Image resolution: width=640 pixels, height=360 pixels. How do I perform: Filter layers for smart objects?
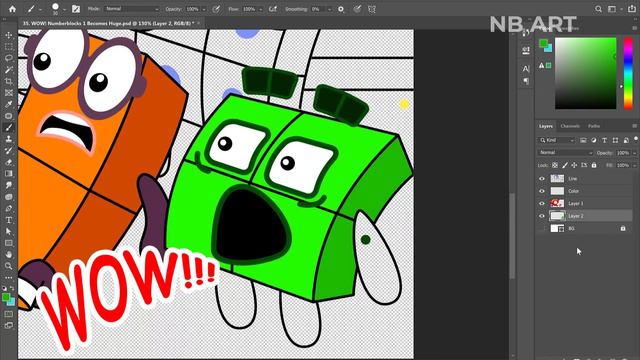(x=626, y=140)
